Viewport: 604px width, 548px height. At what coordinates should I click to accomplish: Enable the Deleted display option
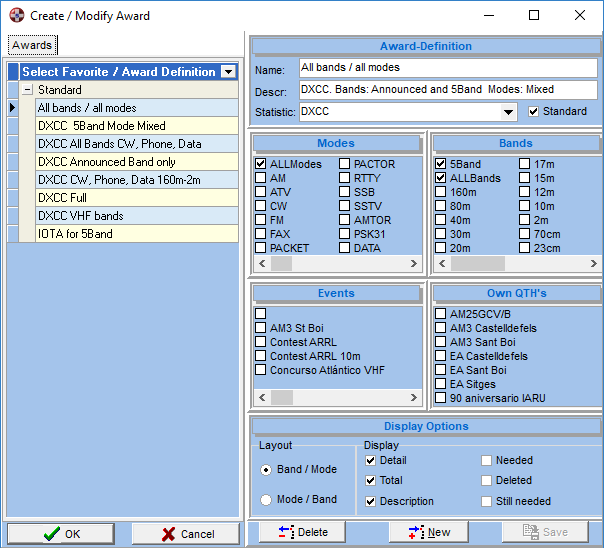(487, 481)
